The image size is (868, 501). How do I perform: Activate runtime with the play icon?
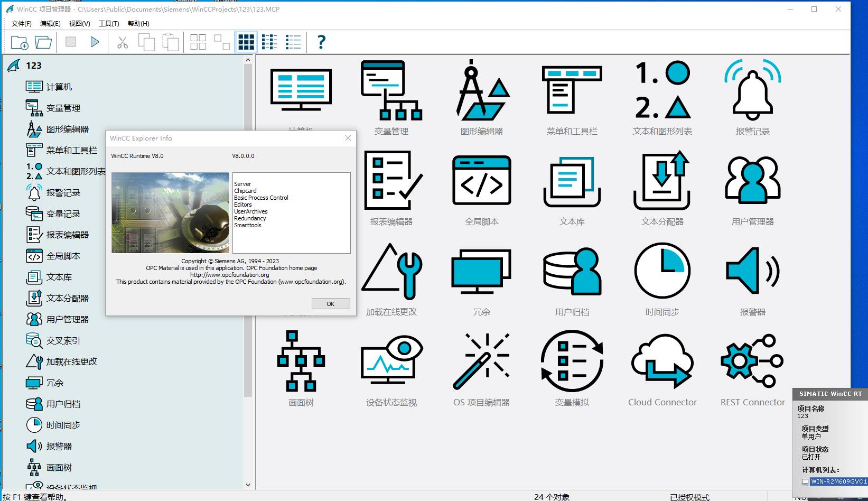(95, 42)
